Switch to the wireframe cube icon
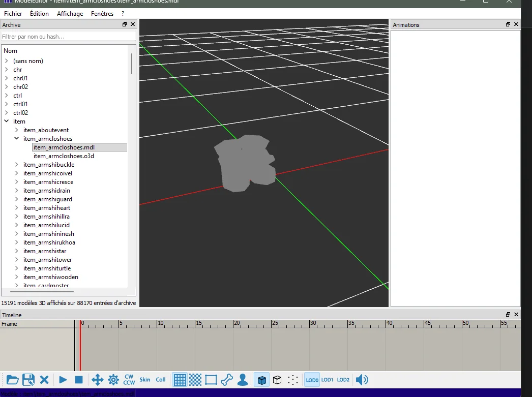This screenshot has height=397, width=532. 277,380
